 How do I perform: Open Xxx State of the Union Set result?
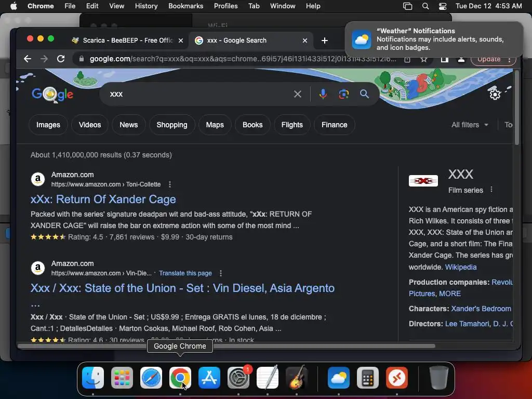click(x=182, y=288)
